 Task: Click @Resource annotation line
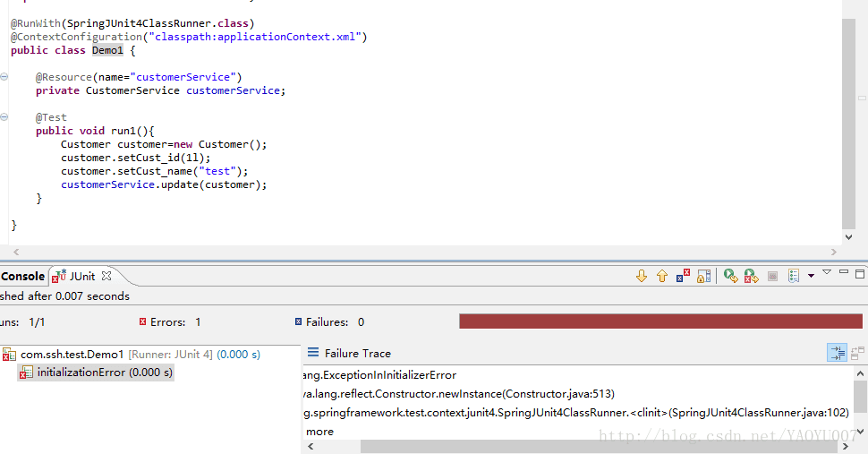tap(139, 77)
